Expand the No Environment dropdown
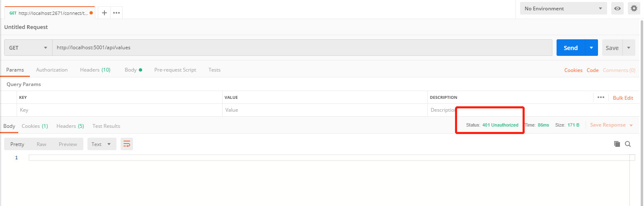This screenshot has width=644, height=206. (563, 8)
